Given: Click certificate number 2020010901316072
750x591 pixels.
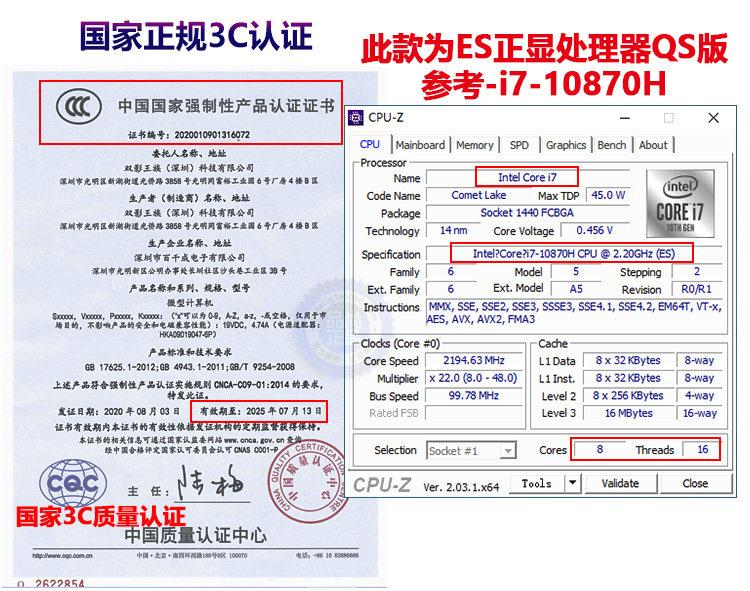Looking at the screenshot, I should click(212, 135).
